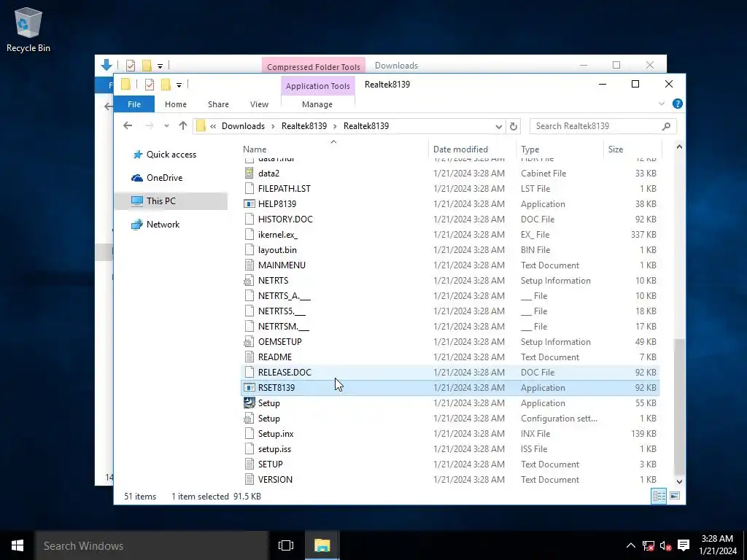Open the taskbar clock showing 3:28 AM

pos(719,545)
